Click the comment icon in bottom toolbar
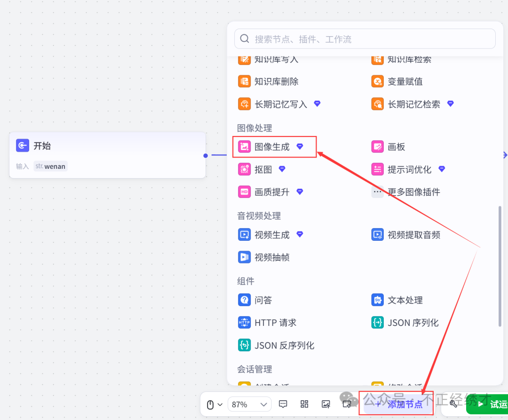This screenshot has width=508, height=420. (283, 404)
